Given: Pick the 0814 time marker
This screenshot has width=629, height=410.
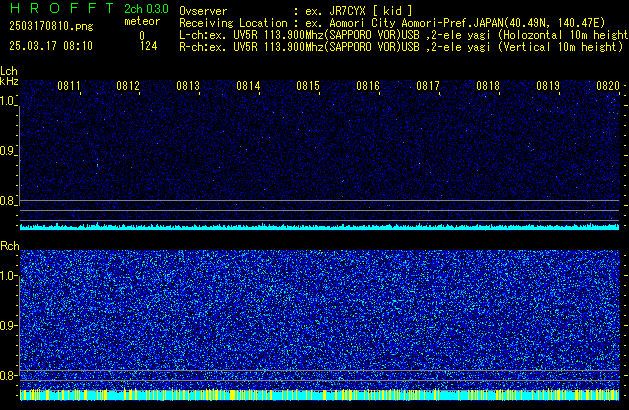Looking at the screenshot, I should pos(248,86).
